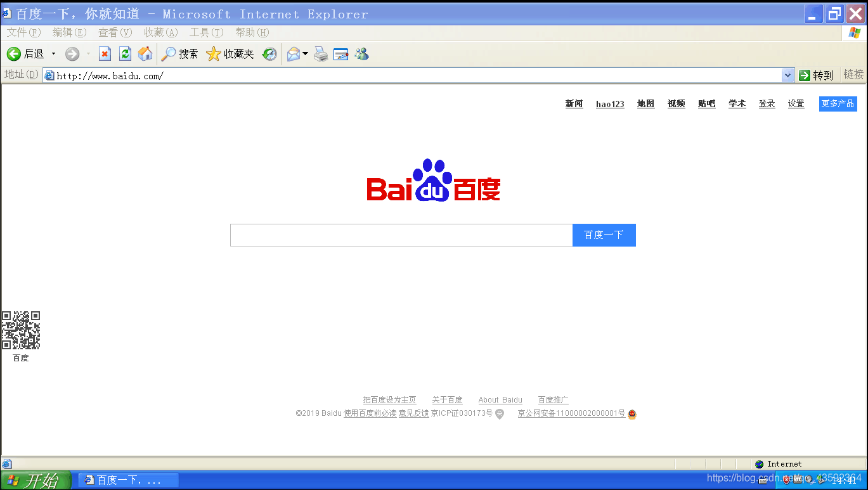Viewport: 868px width, 490px height.
Task: Open the 编辑 menu
Action: pyautogui.click(x=70, y=32)
